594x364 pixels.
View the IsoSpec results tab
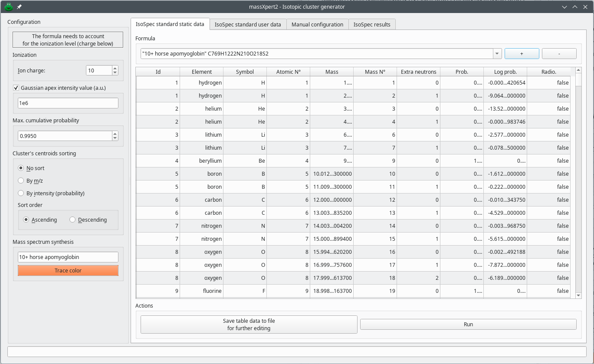(x=372, y=24)
